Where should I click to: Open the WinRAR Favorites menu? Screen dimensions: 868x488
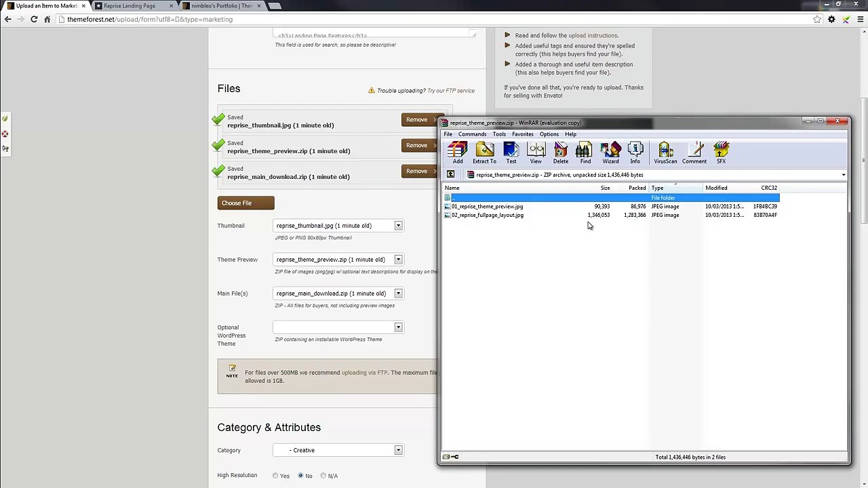point(523,134)
